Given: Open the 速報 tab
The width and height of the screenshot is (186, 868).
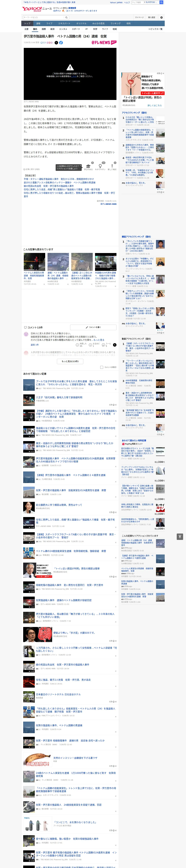Looking at the screenshot, I should [x=38, y=24].
